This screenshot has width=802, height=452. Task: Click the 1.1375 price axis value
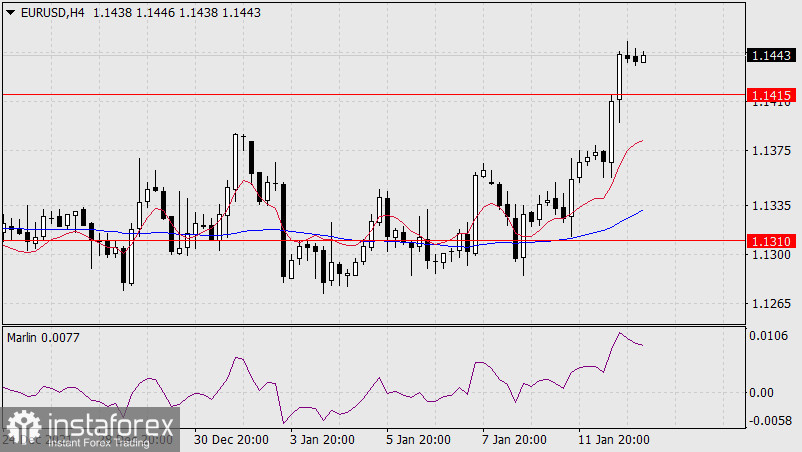tap(771, 151)
